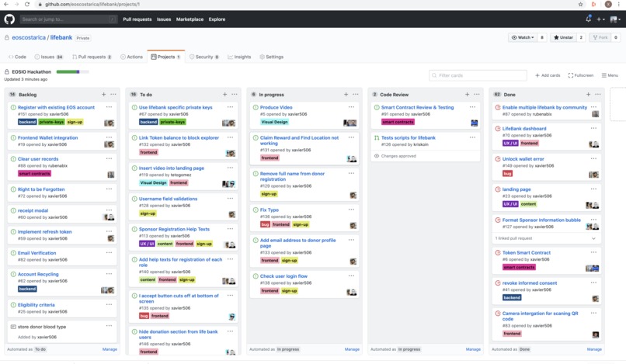
Task: Click the Fork button
Action: 600,37
